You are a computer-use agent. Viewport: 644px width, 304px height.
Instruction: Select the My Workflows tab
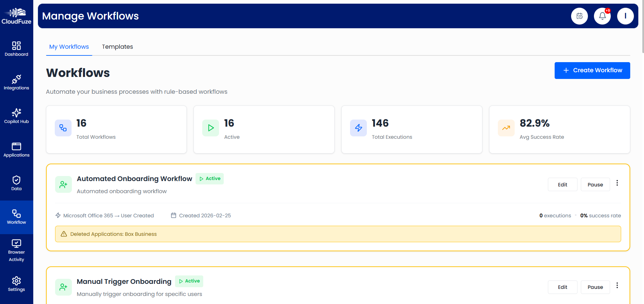[69, 47]
